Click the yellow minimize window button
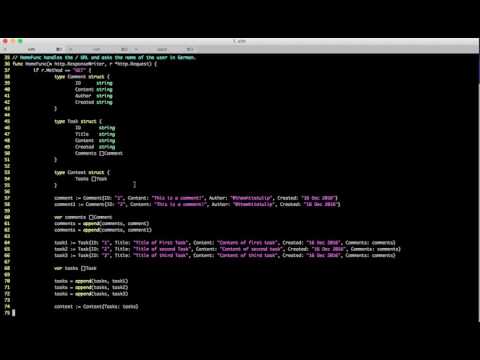This screenshot has height=360, width=480. [x=13, y=41]
